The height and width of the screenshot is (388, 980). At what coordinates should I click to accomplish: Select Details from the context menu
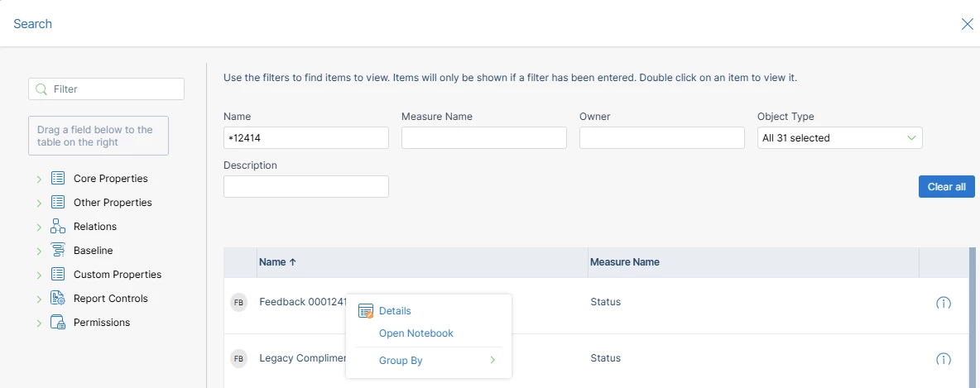tap(395, 311)
